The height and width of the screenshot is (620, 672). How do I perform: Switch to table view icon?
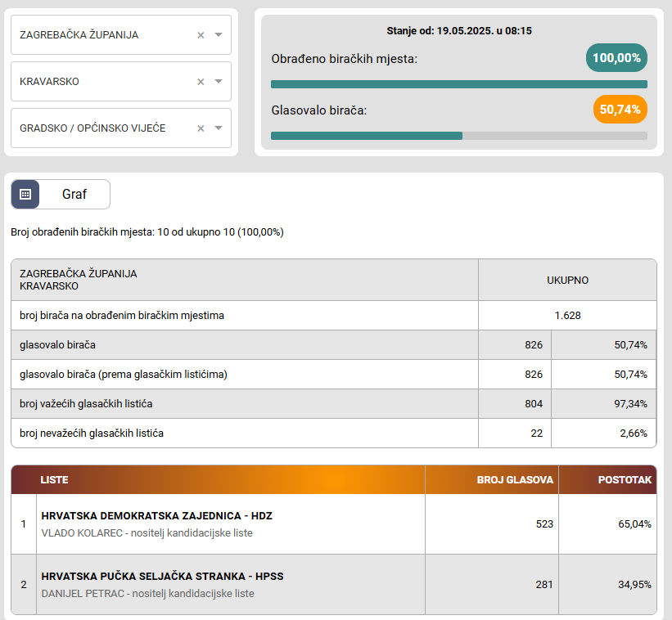25,195
